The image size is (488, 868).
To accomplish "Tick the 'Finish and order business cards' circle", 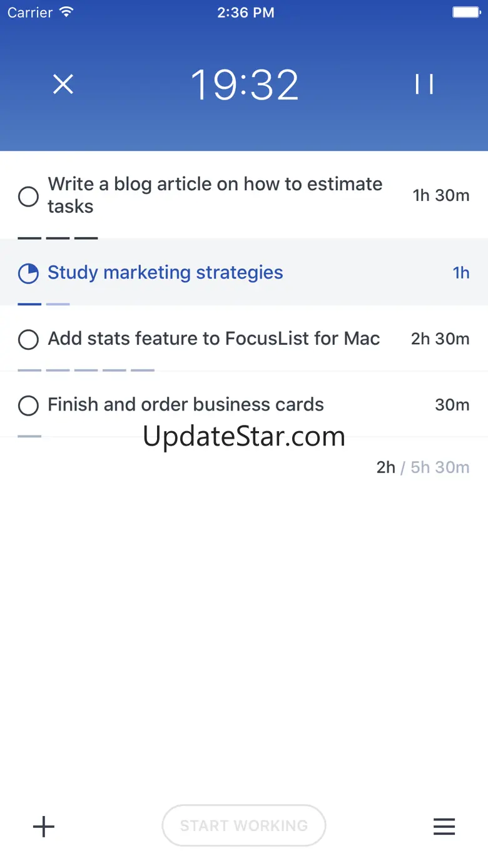I will 28,406.
